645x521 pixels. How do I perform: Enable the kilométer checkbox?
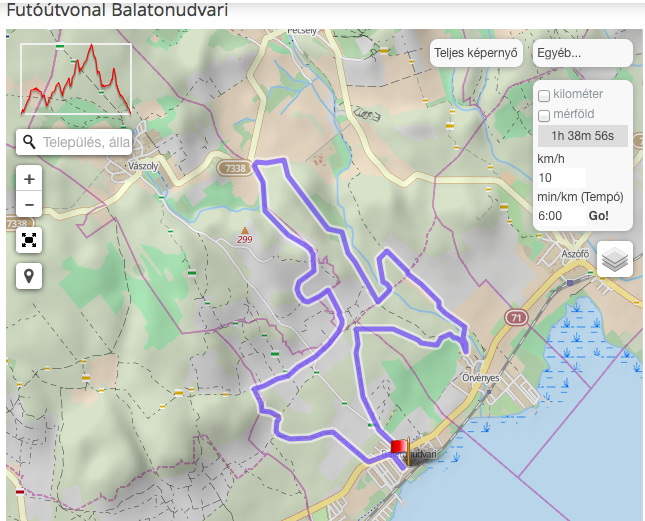click(544, 96)
